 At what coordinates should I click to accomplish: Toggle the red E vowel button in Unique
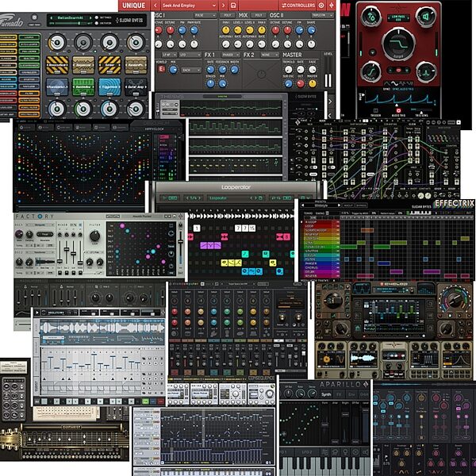[162, 69]
